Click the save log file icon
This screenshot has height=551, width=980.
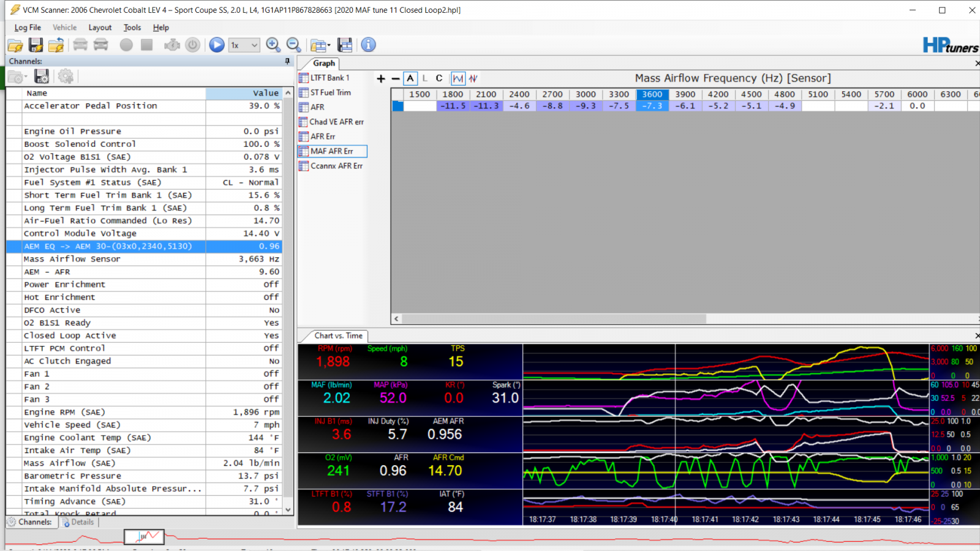pyautogui.click(x=36, y=45)
